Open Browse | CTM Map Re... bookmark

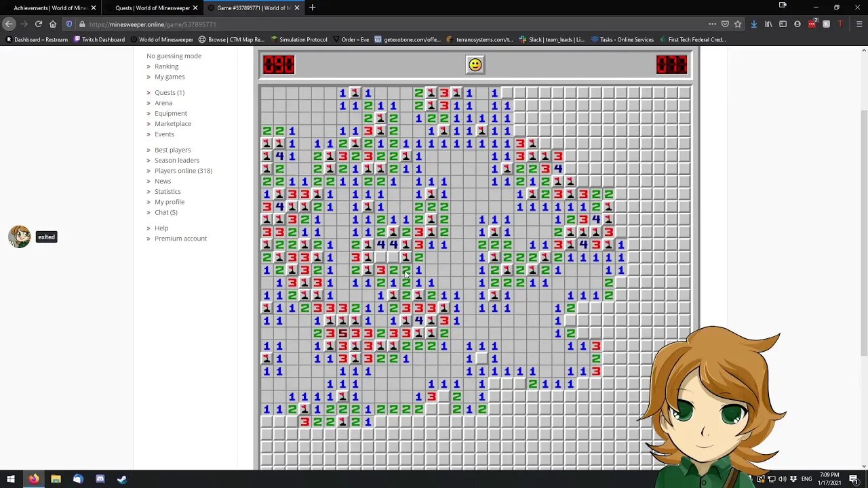point(231,39)
